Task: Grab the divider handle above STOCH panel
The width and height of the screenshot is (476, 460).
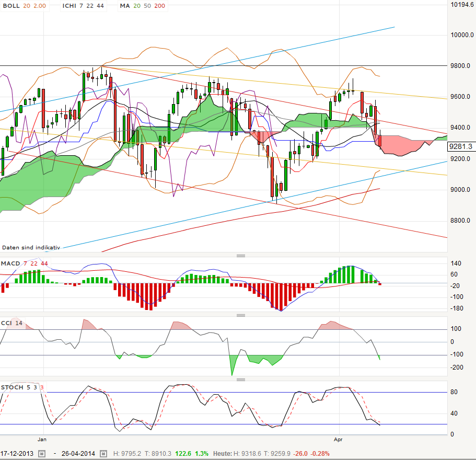Action: [x=241, y=379]
